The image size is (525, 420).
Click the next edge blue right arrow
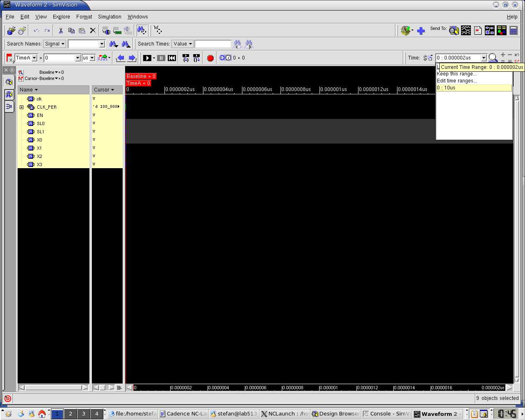pyautogui.click(x=132, y=58)
